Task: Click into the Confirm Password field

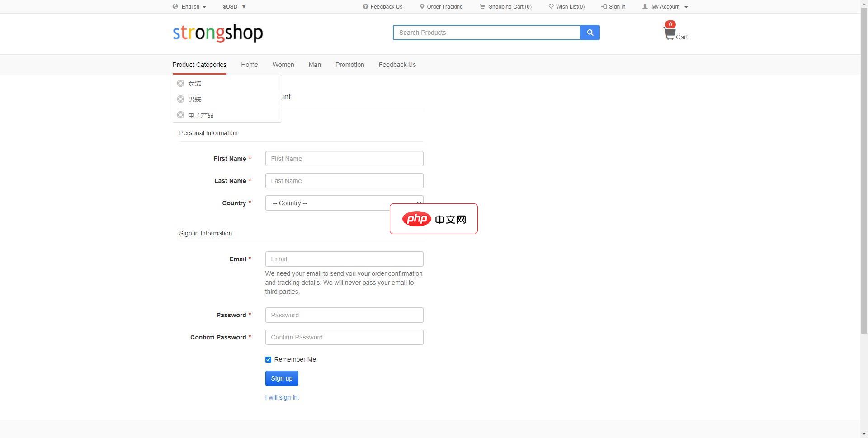Action: click(344, 337)
